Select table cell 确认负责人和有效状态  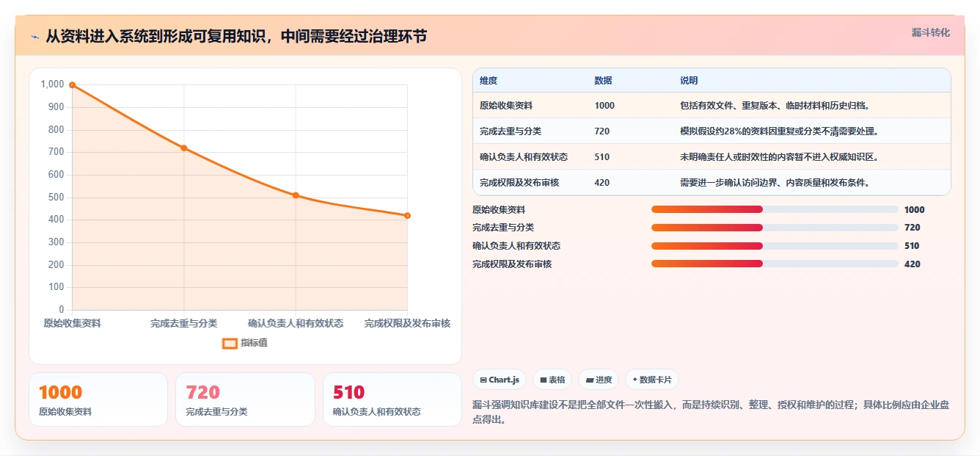click(524, 157)
